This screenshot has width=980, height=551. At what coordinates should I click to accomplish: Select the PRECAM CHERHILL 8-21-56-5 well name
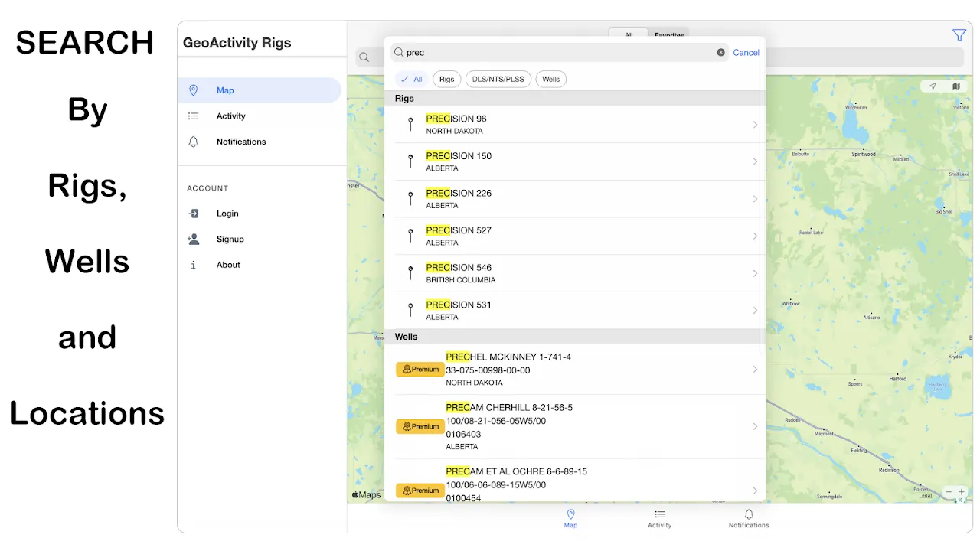click(x=509, y=408)
